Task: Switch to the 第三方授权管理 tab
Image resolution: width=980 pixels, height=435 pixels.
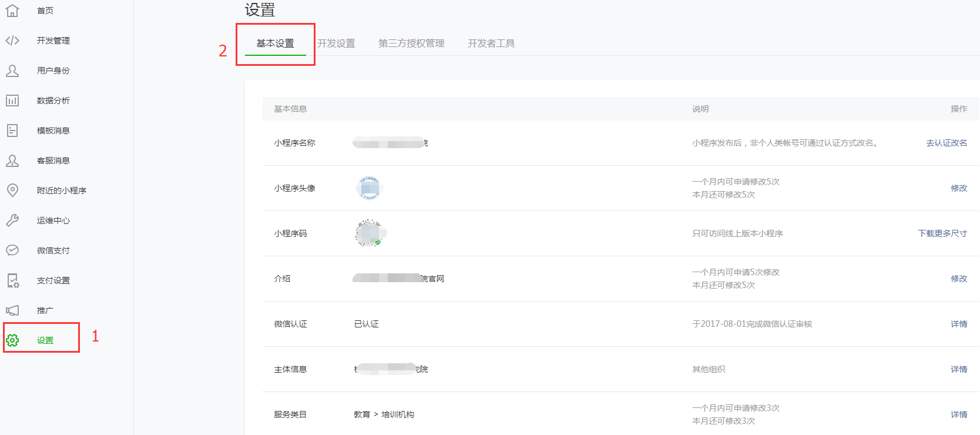Action: click(x=411, y=43)
